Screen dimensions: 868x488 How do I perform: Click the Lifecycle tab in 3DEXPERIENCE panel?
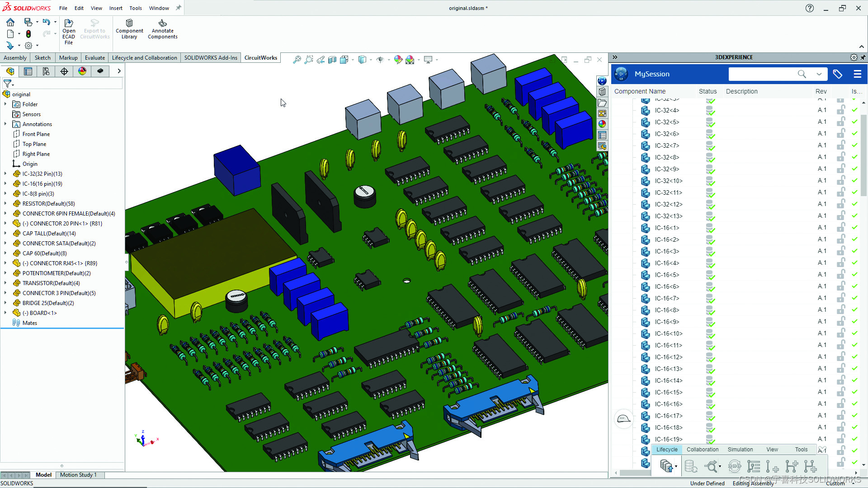pyautogui.click(x=666, y=449)
